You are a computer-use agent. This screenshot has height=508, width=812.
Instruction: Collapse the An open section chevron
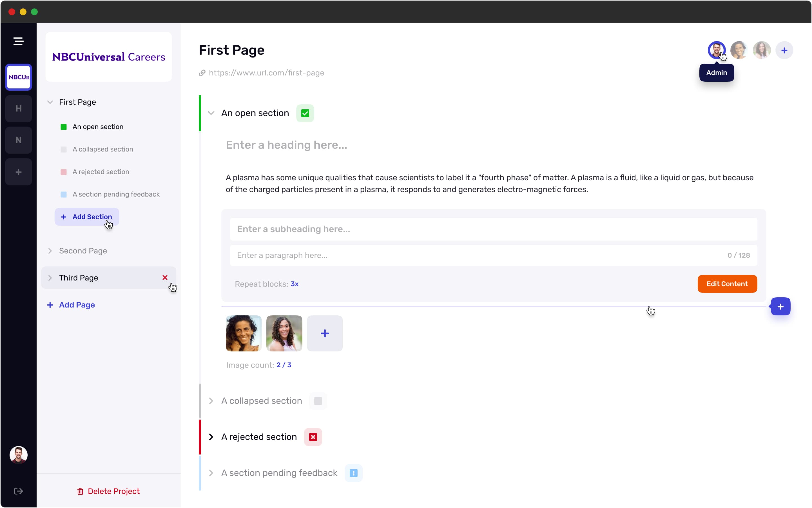pyautogui.click(x=211, y=113)
